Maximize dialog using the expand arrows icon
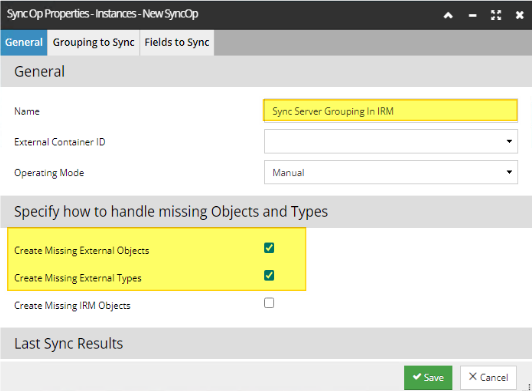This screenshot has height=391, width=532. pyautogui.click(x=496, y=15)
